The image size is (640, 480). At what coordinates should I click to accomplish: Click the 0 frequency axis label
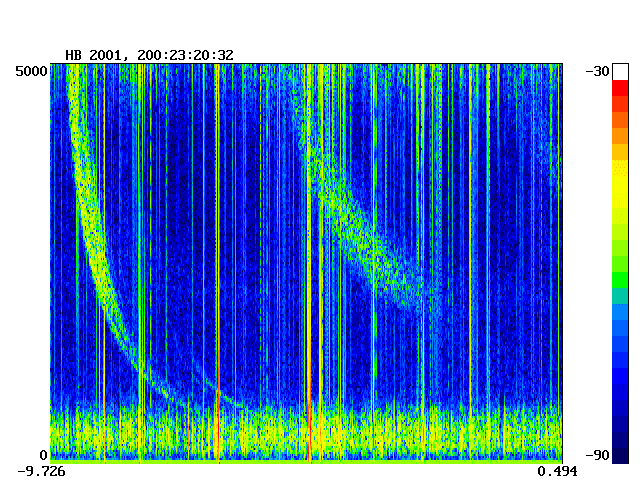43,455
